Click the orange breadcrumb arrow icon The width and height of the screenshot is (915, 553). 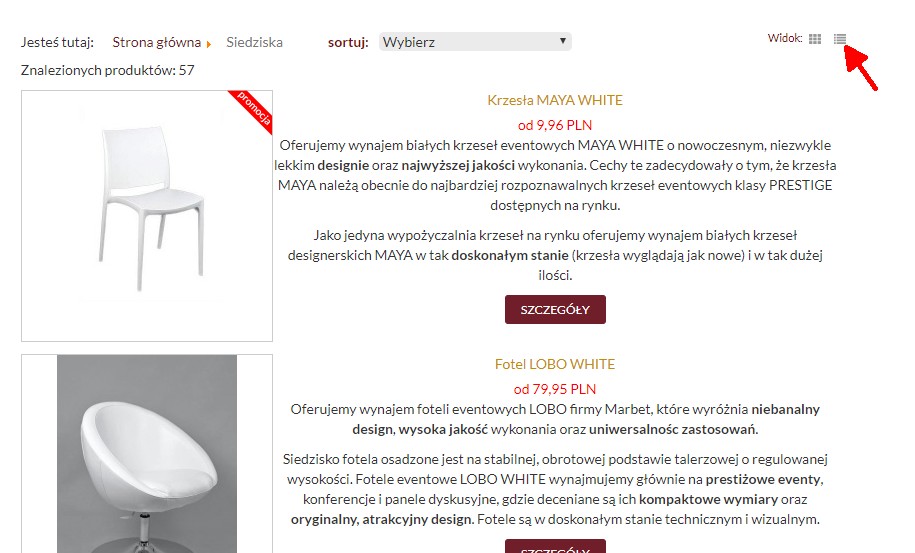[x=208, y=44]
